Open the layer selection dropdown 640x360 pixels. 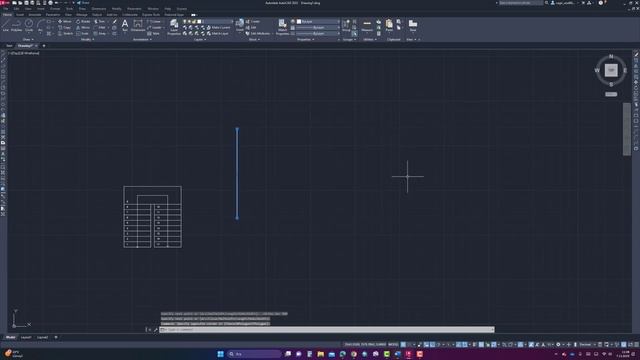[207, 21]
